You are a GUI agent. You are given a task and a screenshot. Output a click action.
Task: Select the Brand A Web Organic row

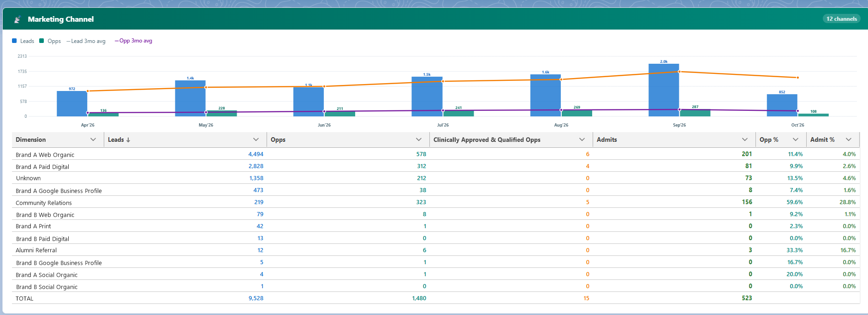pyautogui.click(x=436, y=154)
